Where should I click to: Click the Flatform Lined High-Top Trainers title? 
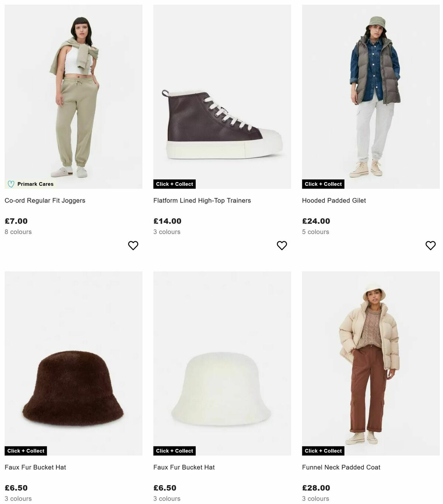[202, 200]
